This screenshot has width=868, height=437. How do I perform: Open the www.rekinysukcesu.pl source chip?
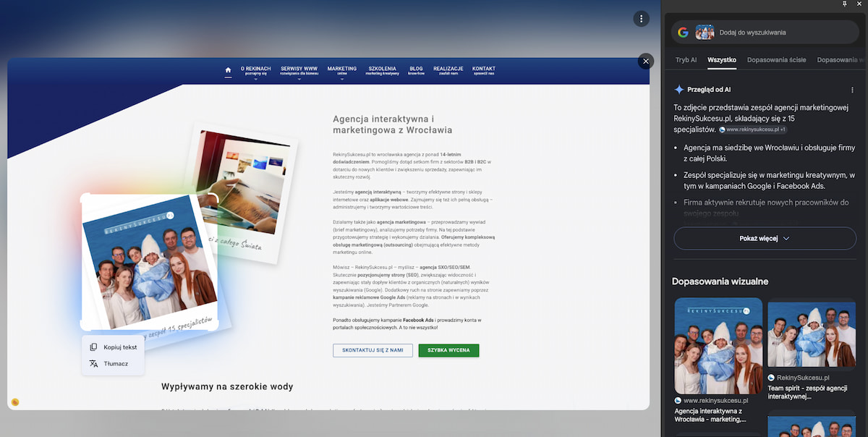click(752, 130)
